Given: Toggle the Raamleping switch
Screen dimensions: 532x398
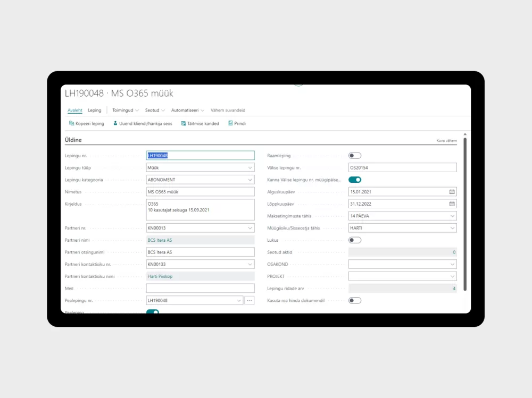Looking at the screenshot, I should click(355, 156).
